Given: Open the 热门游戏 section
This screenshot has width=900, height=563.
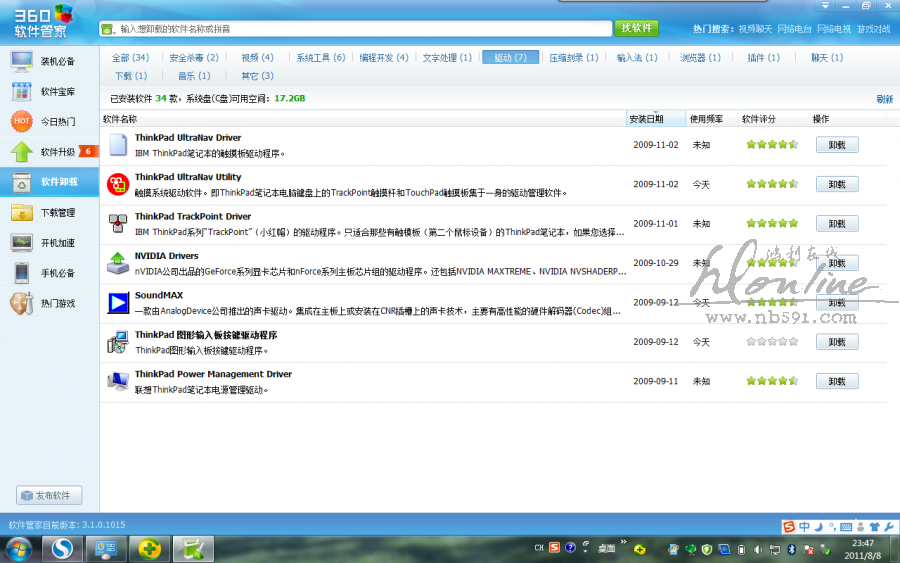Looking at the screenshot, I should [x=50, y=303].
